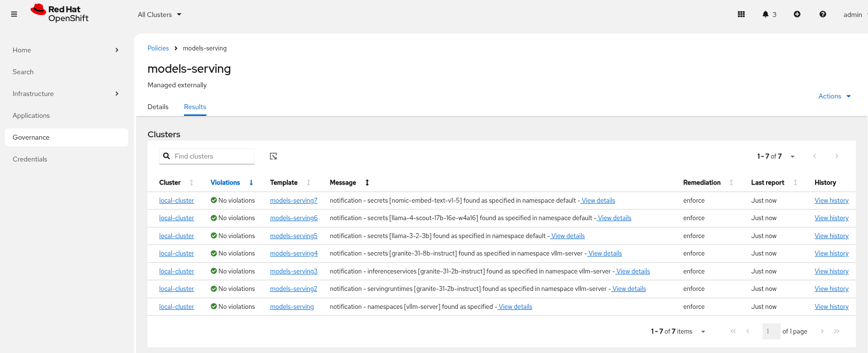Viewport: 868px width, 353px height.
Task: Select Credentials in the sidebar
Action: pos(30,159)
